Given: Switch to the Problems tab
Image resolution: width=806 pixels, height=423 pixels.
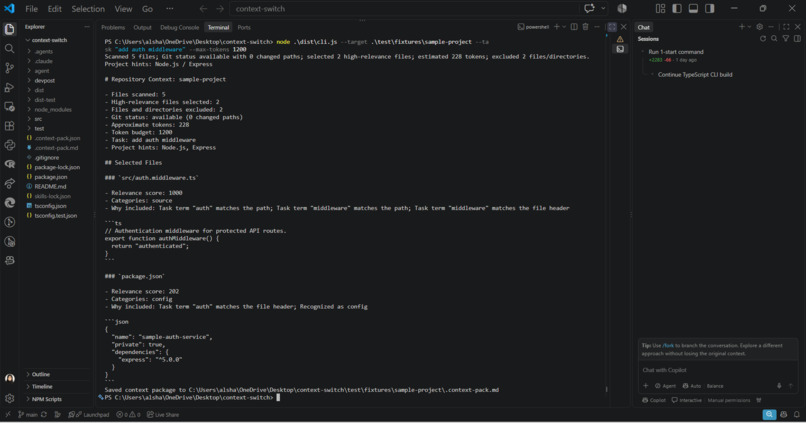Looking at the screenshot, I should pos(113,27).
